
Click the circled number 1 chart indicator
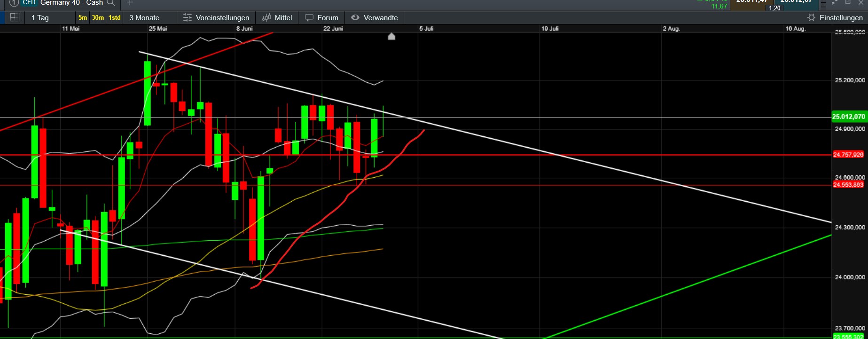tap(14, 3)
